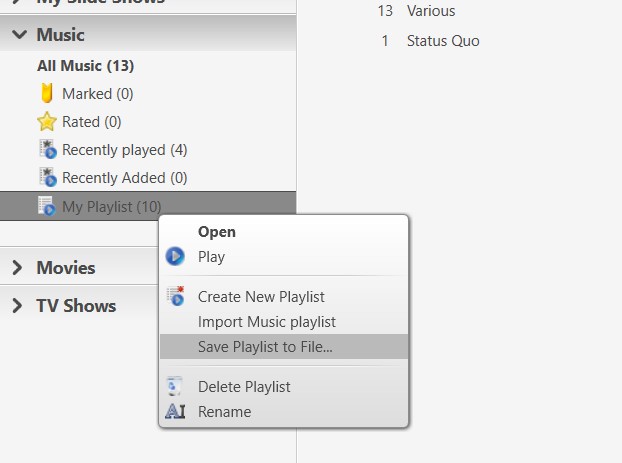This screenshot has width=622, height=463.
Task: Select Create New Playlist menu entry
Action: tap(261, 297)
